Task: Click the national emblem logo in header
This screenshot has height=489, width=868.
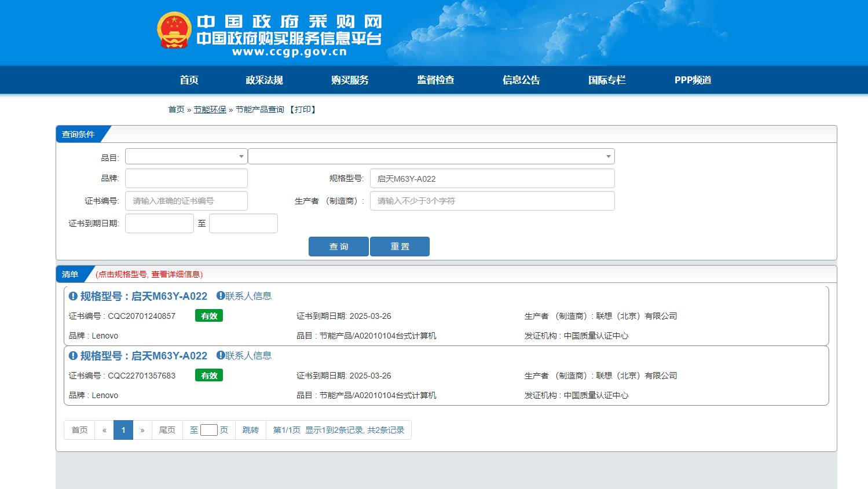Action: click(x=174, y=30)
